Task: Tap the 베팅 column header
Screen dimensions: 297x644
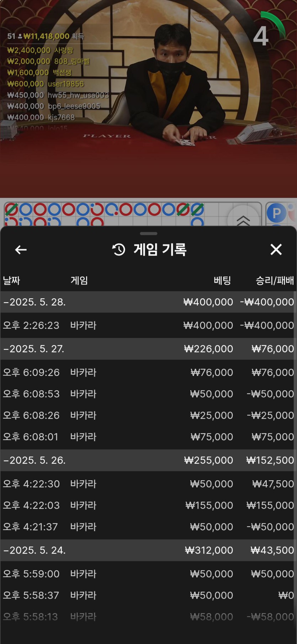Action: [x=222, y=281]
